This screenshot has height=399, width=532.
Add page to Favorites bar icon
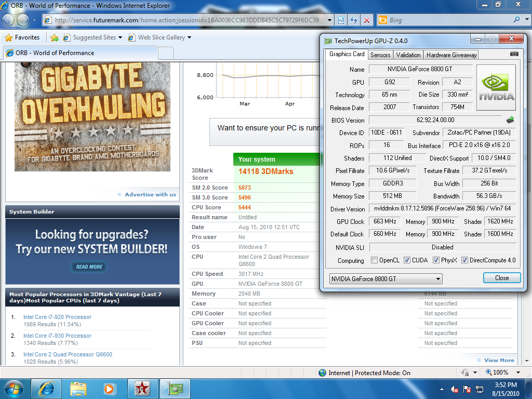[54, 37]
